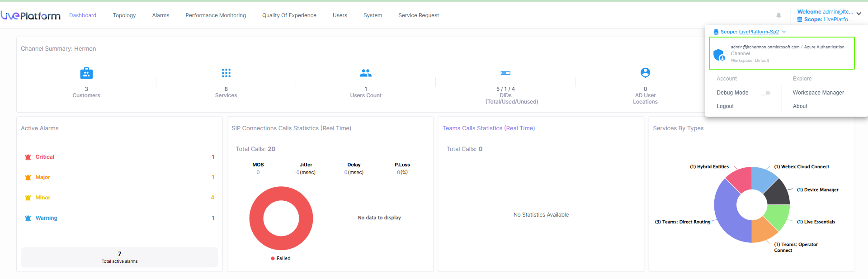
Task: Collapse the Welcome admin user menu arrow
Action: pos(859,14)
